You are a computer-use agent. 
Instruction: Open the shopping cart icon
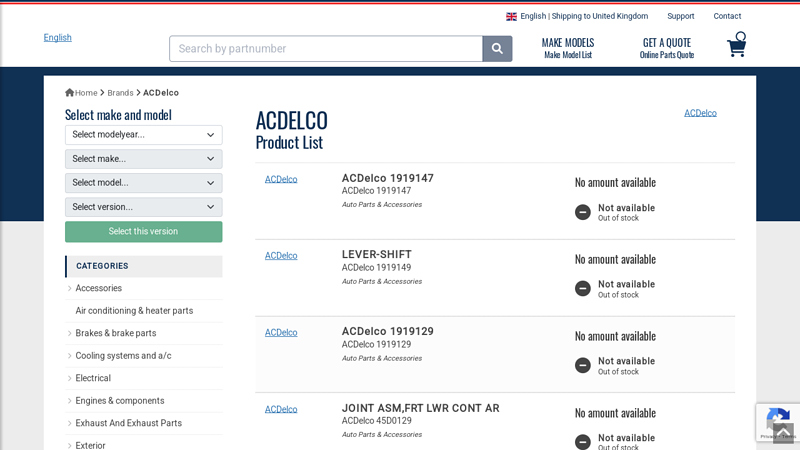(737, 44)
